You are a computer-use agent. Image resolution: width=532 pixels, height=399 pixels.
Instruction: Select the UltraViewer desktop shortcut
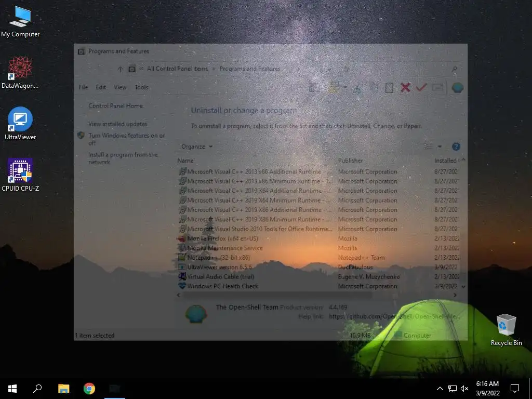click(20, 124)
